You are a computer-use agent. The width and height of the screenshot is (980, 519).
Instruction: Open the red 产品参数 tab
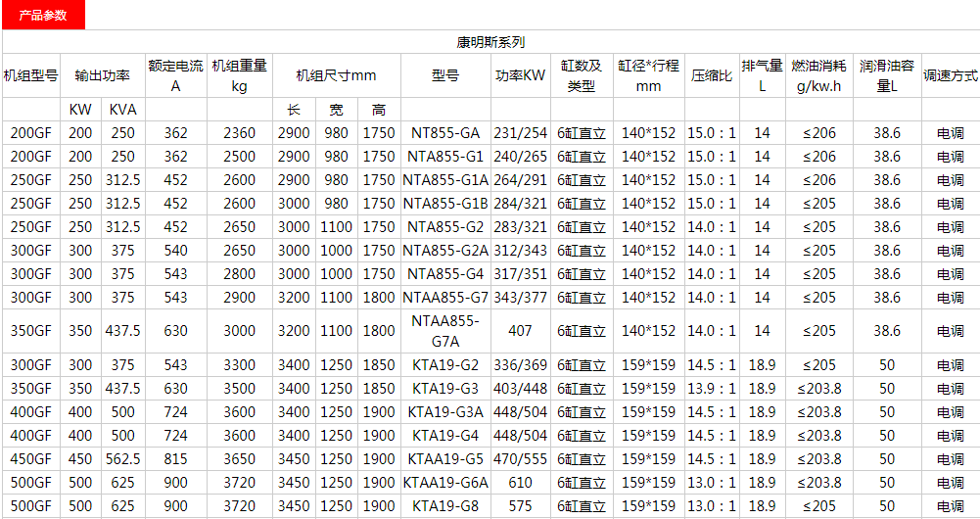43,15
